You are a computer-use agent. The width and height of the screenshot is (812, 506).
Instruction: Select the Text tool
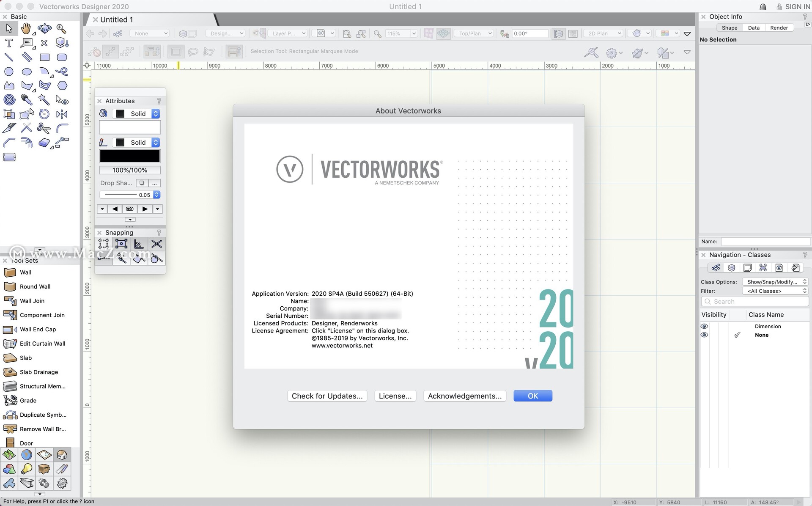pyautogui.click(x=9, y=43)
